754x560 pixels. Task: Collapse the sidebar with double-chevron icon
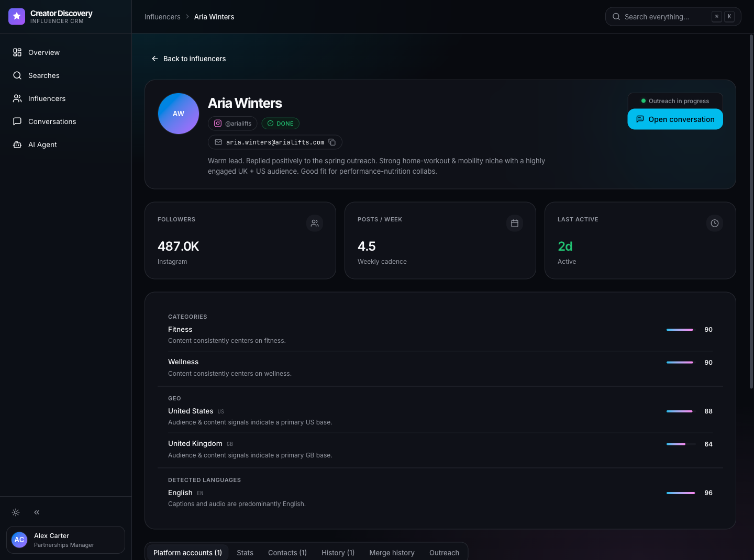[x=37, y=512]
